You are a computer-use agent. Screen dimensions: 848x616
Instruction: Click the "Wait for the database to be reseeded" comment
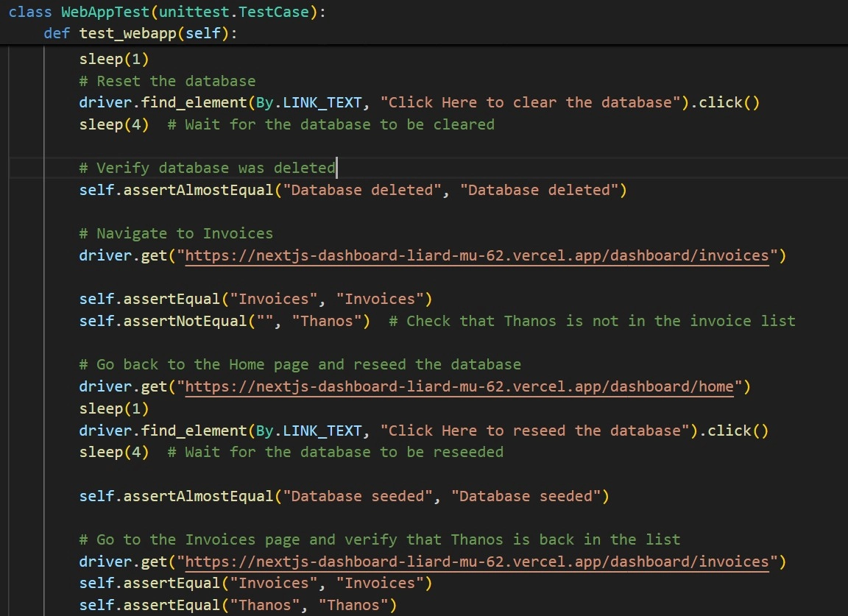click(336, 452)
